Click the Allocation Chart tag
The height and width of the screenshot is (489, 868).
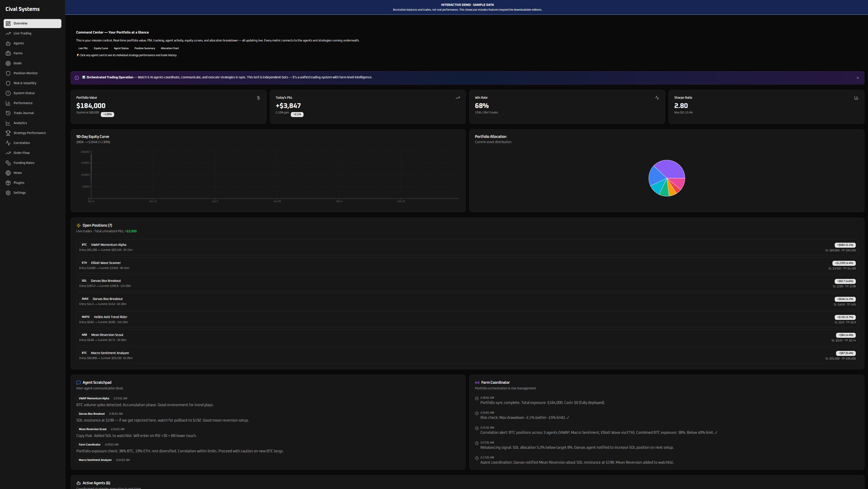point(170,48)
